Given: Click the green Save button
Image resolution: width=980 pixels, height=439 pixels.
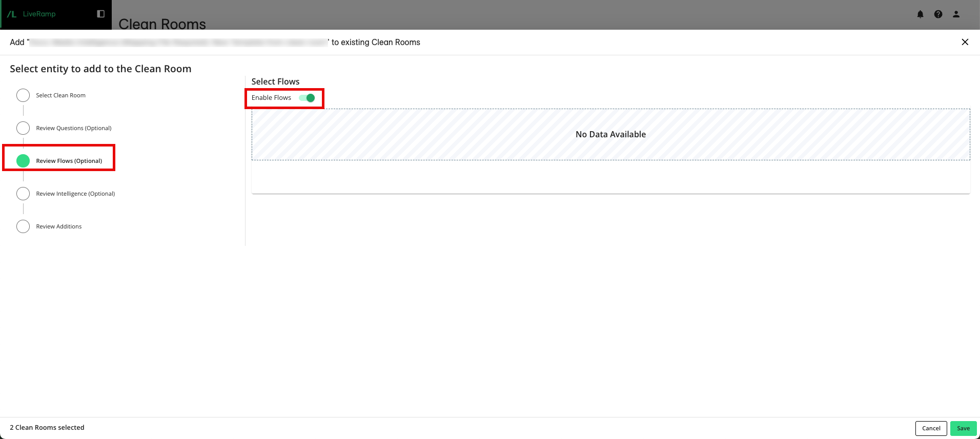Looking at the screenshot, I should click(x=963, y=428).
